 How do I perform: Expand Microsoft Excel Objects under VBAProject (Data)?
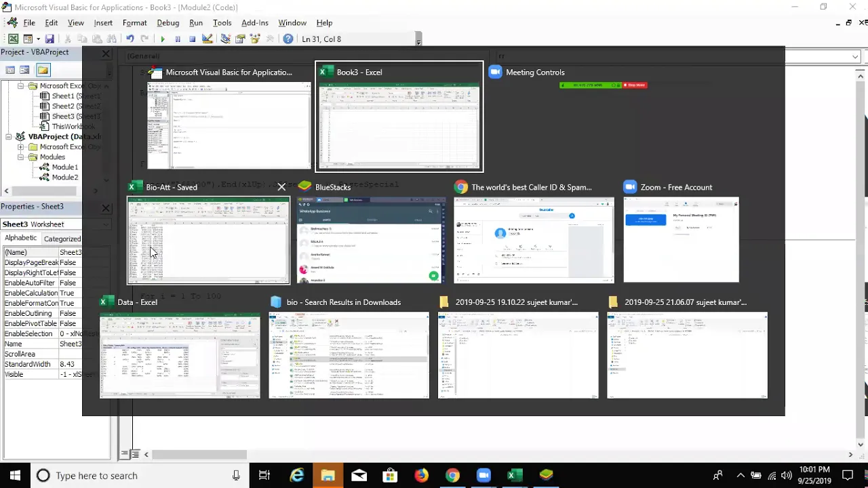21,147
